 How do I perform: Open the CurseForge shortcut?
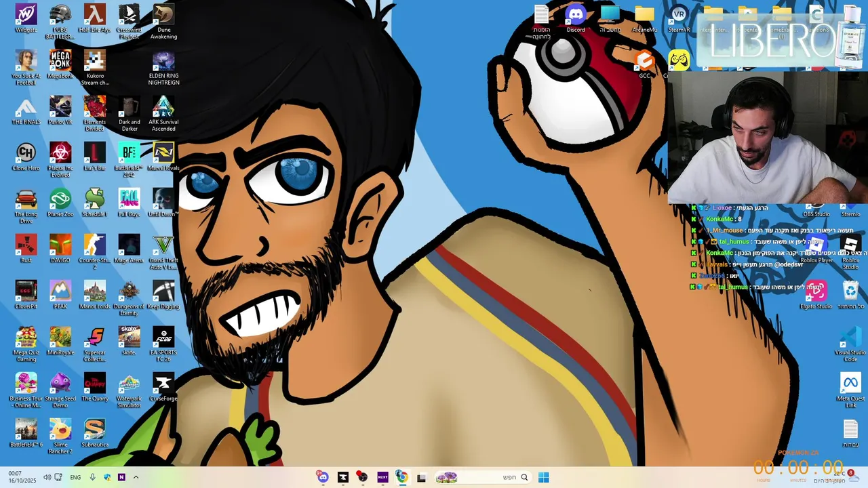(x=163, y=387)
